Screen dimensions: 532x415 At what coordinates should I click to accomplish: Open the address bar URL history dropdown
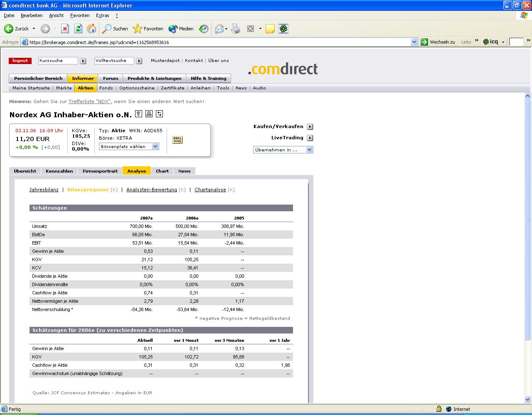tap(414, 42)
